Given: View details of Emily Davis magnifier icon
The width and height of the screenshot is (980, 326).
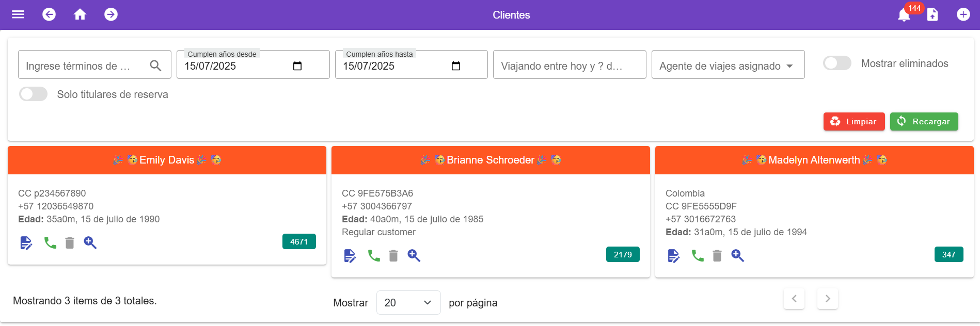Looking at the screenshot, I should tap(90, 242).
